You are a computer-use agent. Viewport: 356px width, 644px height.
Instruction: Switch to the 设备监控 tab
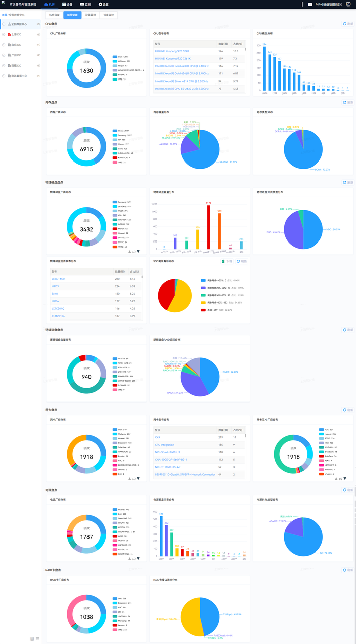click(109, 15)
